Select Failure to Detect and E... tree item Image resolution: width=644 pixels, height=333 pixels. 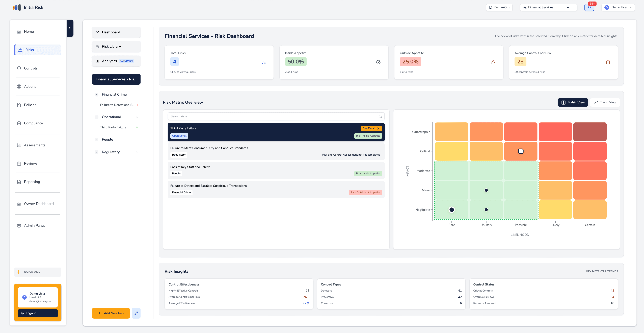pos(117,105)
